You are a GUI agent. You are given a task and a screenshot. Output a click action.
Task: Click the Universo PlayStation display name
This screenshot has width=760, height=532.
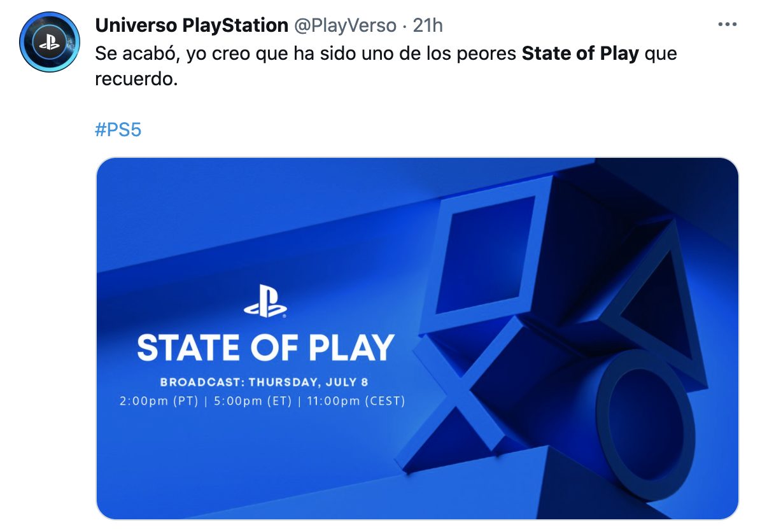coord(191,25)
